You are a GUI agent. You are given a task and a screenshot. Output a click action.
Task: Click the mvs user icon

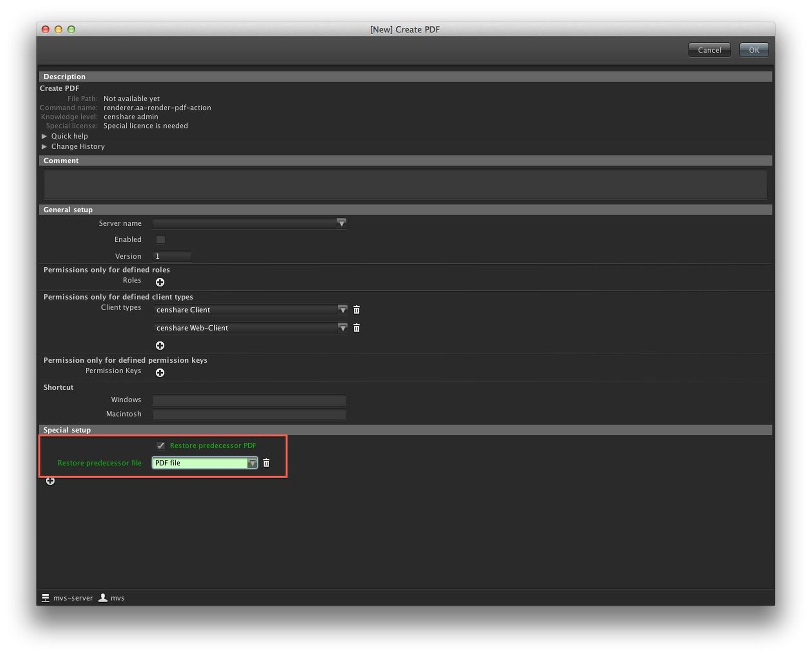103,597
